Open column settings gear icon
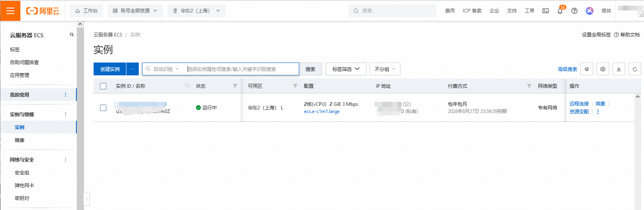Viewport: 644px width, 210px height. point(603,69)
